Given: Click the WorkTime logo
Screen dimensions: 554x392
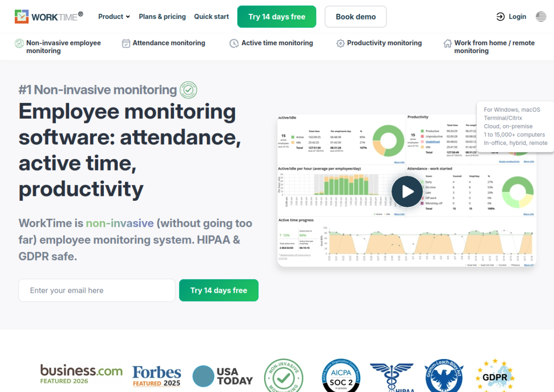Looking at the screenshot, I should point(49,16).
